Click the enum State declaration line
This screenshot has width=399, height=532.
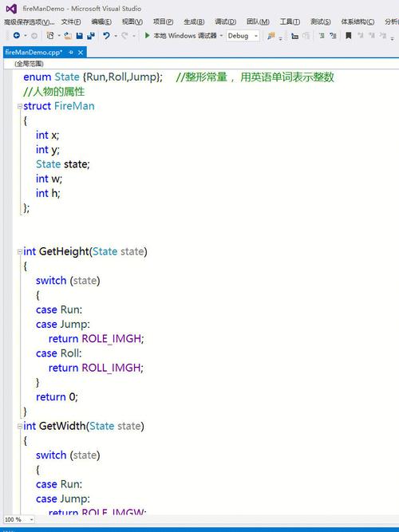[x=93, y=77]
